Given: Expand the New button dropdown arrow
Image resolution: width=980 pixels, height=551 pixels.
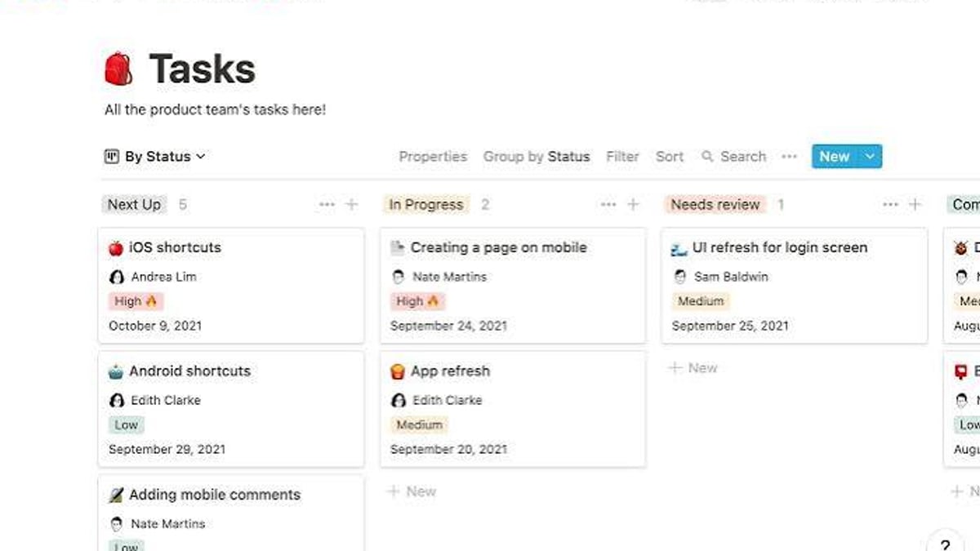Looking at the screenshot, I should tap(871, 156).
